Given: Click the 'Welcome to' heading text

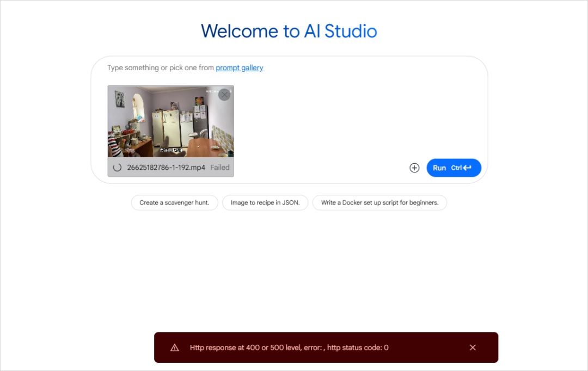Looking at the screenshot, I should point(250,31).
